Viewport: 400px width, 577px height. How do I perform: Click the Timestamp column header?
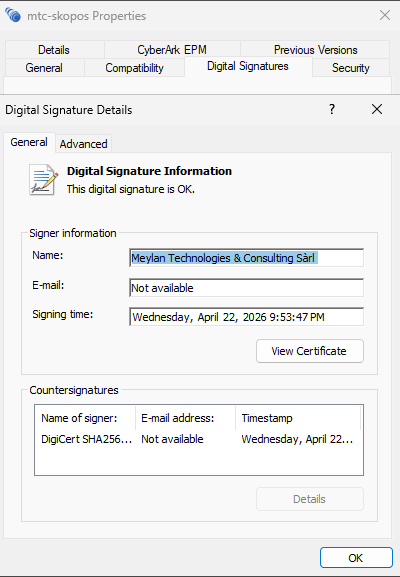(x=298, y=418)
